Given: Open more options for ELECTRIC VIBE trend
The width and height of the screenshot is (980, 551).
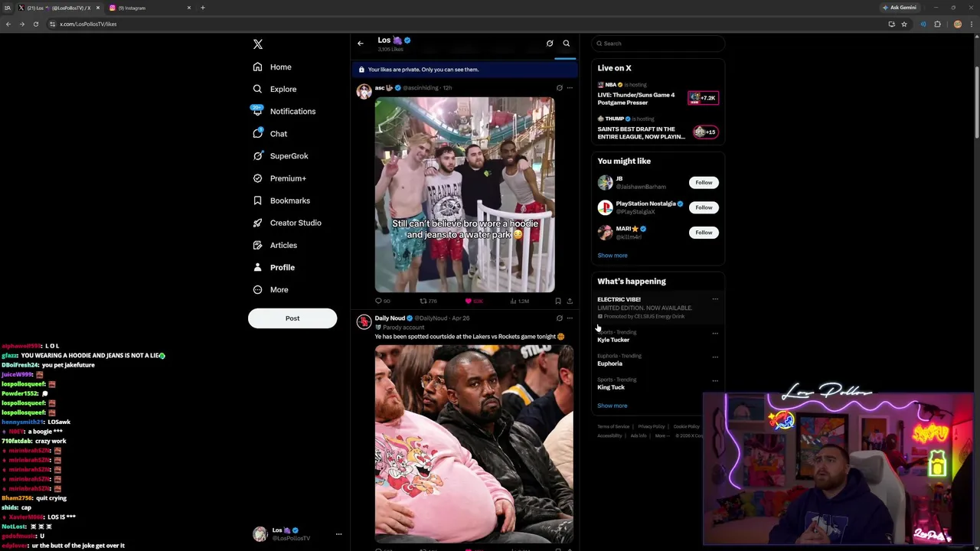Looking at the screenshot, I should (x=715, y=299).
